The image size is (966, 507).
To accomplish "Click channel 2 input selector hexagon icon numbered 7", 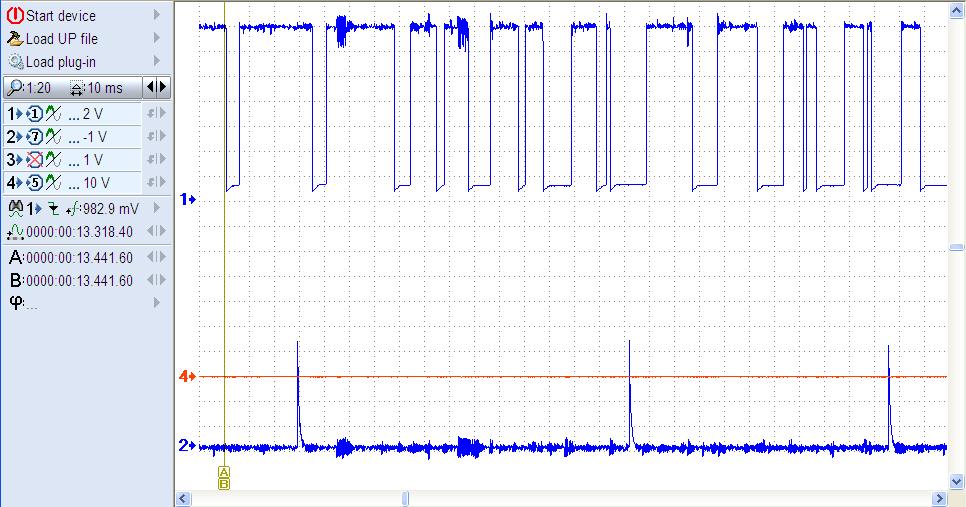I will click(x=35, y=137).
